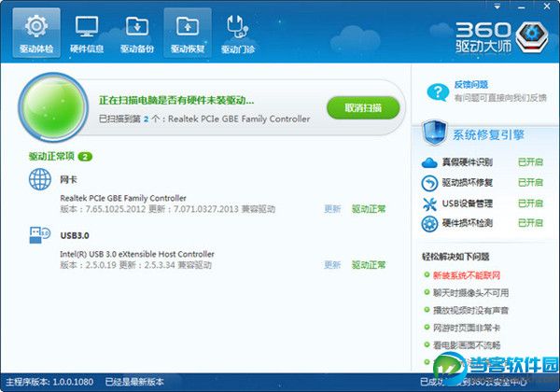Select the 硬件损坏检测 label
Screen dimensions: 560x392
point(468,223)
